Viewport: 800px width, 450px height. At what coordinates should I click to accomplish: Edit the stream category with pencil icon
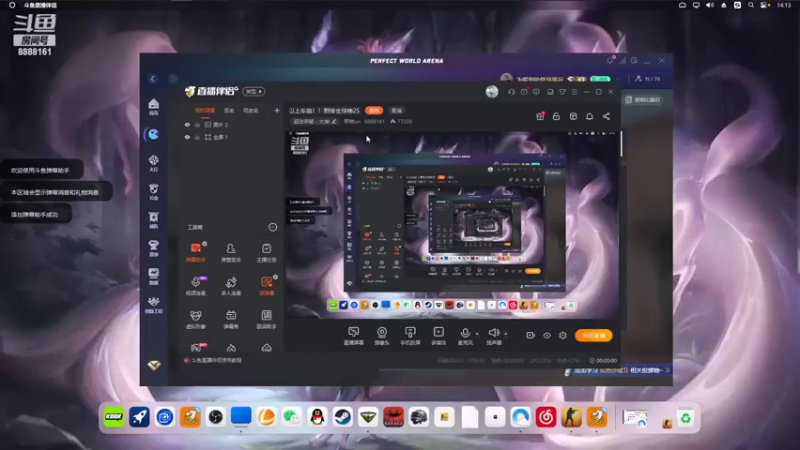(x=334, y=121)
